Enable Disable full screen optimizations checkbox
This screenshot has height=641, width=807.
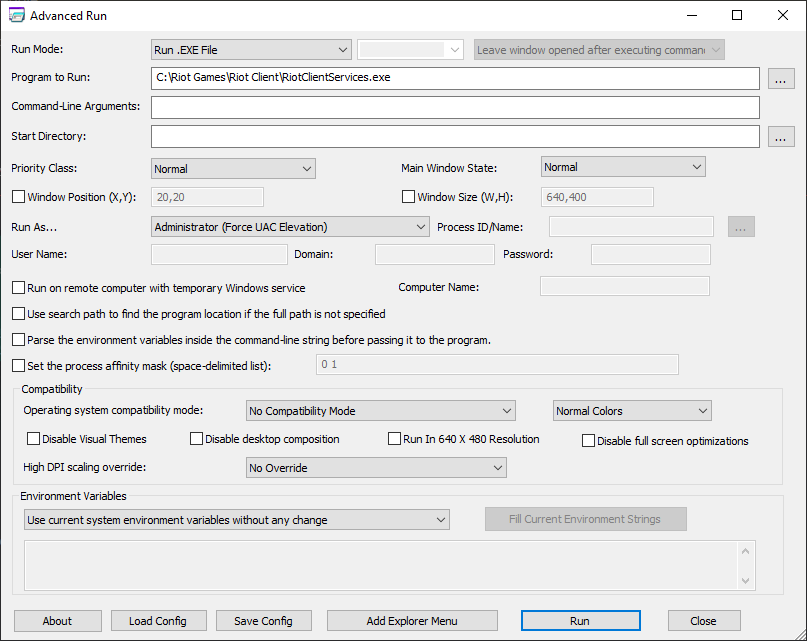pyautogui.click(x=588, y=441)
